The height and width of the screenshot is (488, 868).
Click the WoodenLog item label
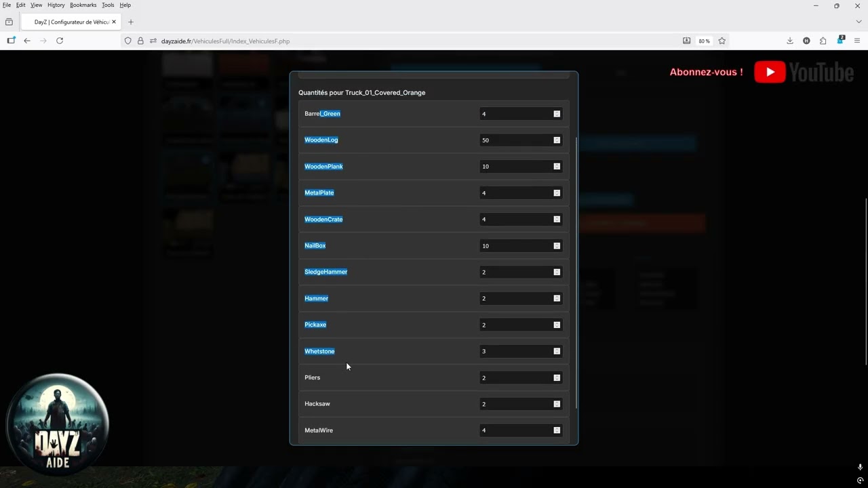321,140
